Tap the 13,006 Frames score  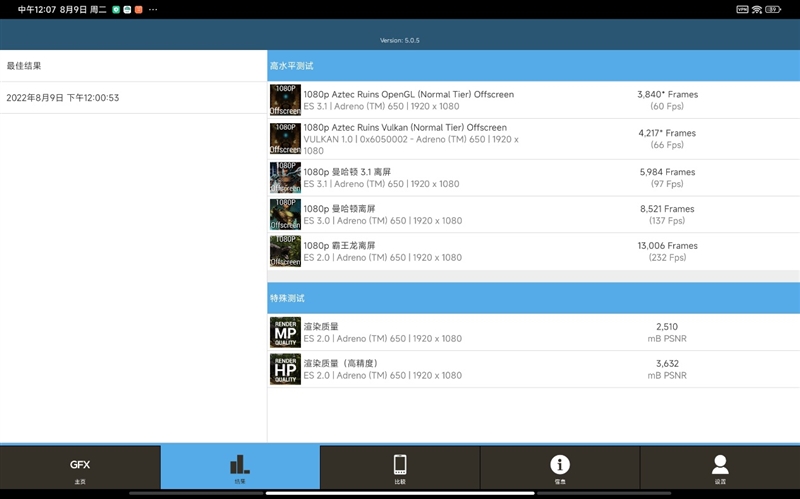(x=667, y=246)
